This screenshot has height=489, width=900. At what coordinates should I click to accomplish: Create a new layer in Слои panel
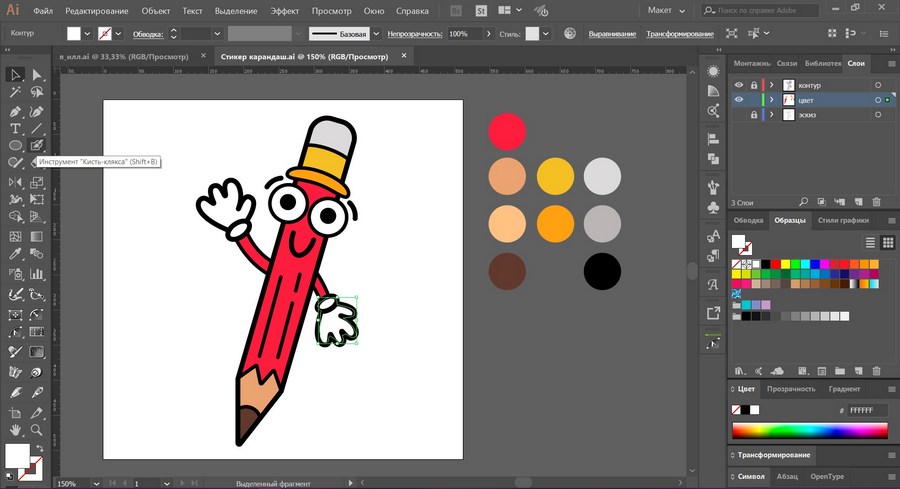(x=859, y=201)
